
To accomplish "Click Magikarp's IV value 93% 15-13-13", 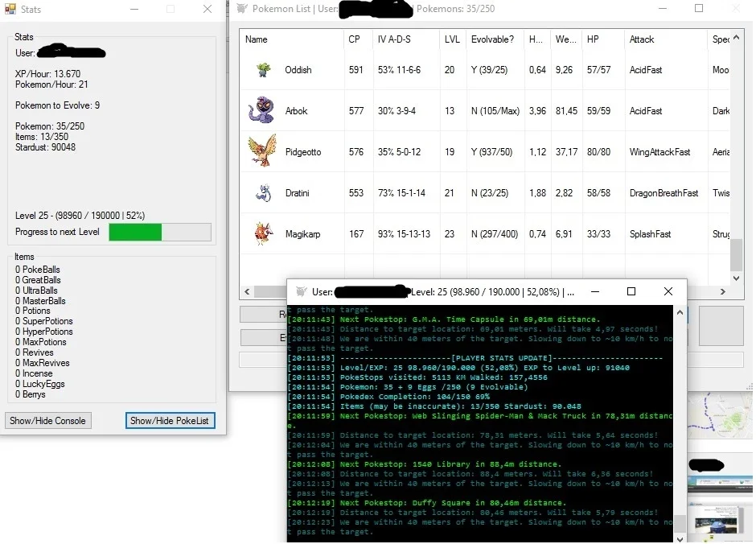I will coord(404,234).
